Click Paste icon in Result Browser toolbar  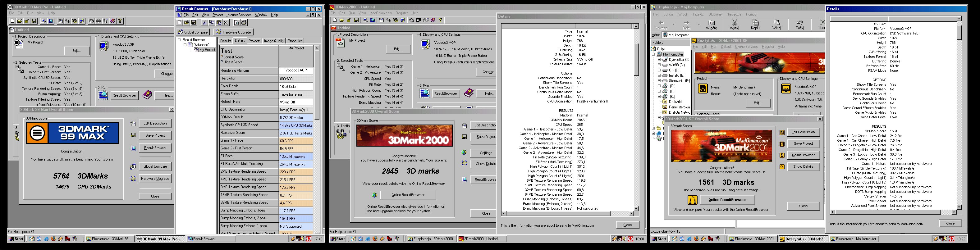point(219,22)
